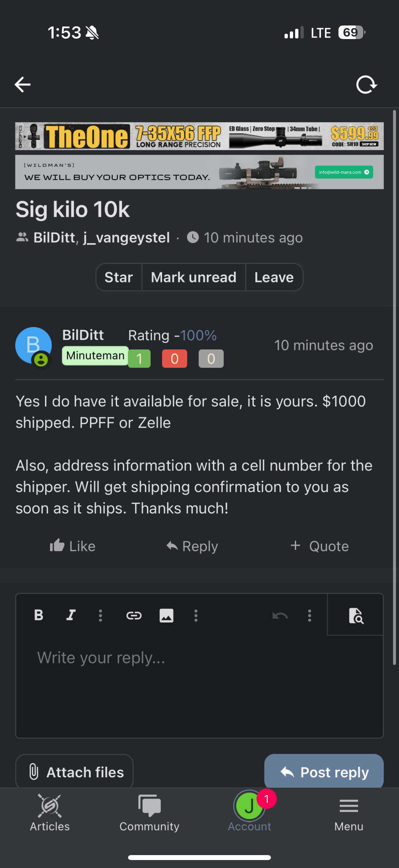Insert a link in reply
This screenshot has height=868, width=399.
pos(134,615)
